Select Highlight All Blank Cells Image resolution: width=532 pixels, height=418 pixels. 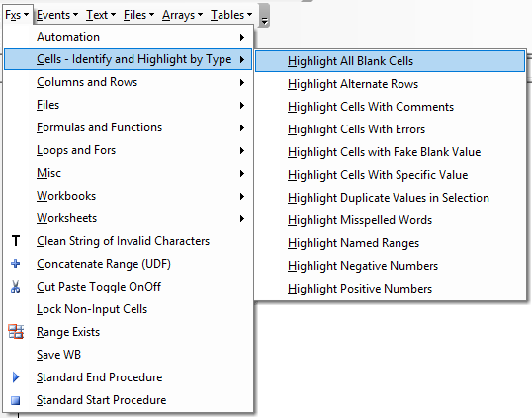pos(390,61)
